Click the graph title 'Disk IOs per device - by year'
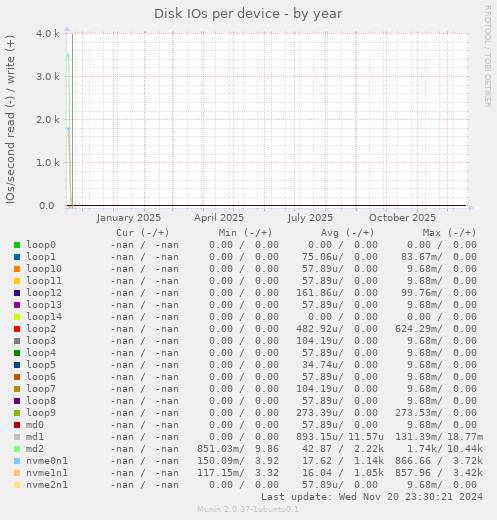The width and height of the screenshot is (497, 520). [x=248, y=14]
